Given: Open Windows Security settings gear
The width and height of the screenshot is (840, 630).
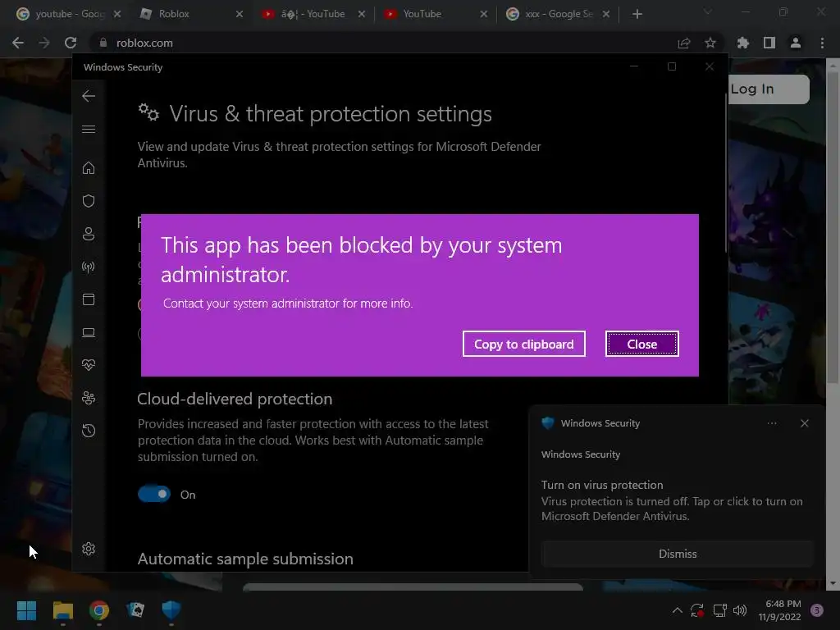Looking at the screenshot, I should coord(89,549).
